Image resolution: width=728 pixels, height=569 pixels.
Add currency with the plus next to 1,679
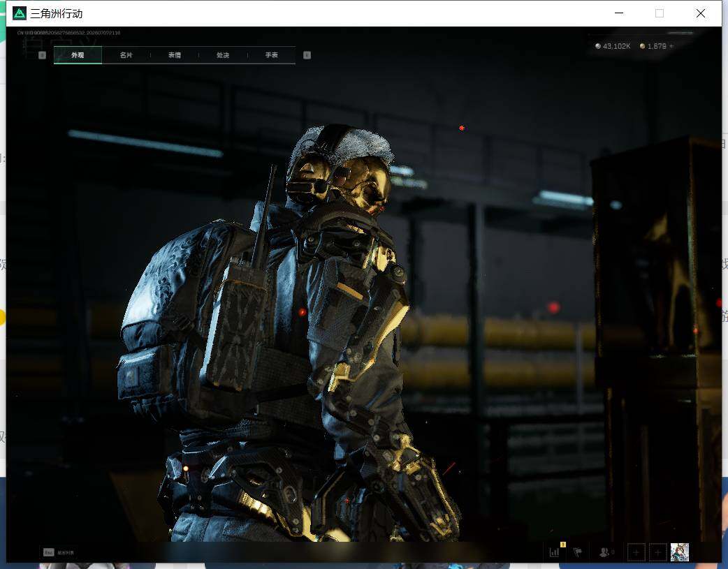671,46
